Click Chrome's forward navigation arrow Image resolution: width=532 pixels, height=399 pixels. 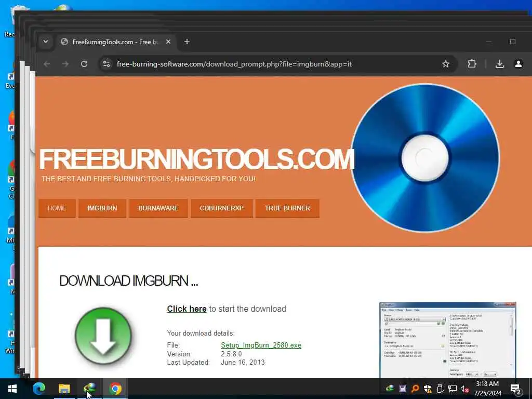click(65, 64)
